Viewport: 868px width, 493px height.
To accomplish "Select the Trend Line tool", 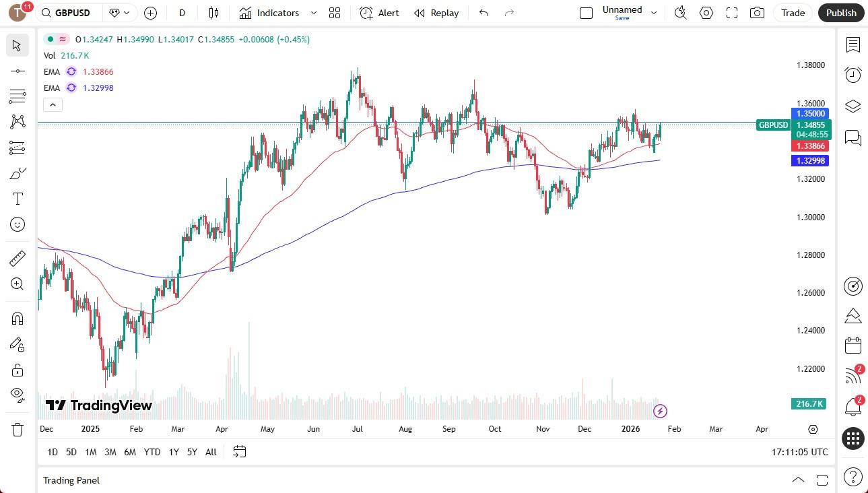I will (x=18, y=70).
